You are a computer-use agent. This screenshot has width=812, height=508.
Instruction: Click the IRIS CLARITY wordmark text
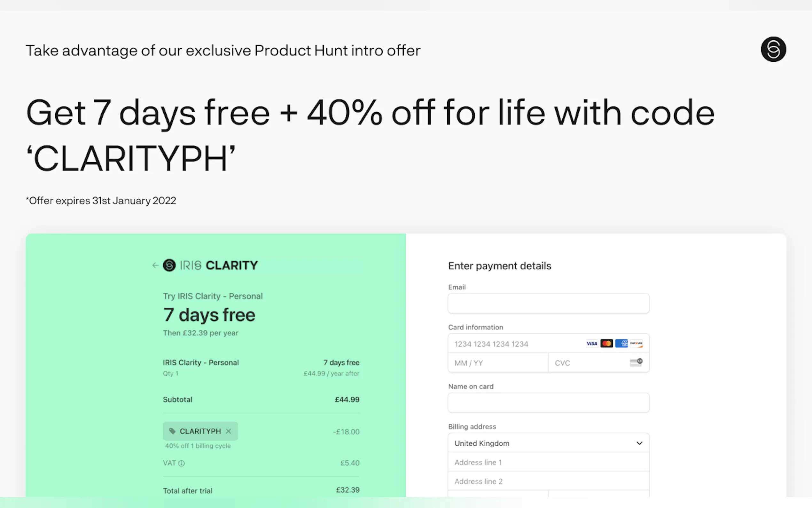click(219, 266)
